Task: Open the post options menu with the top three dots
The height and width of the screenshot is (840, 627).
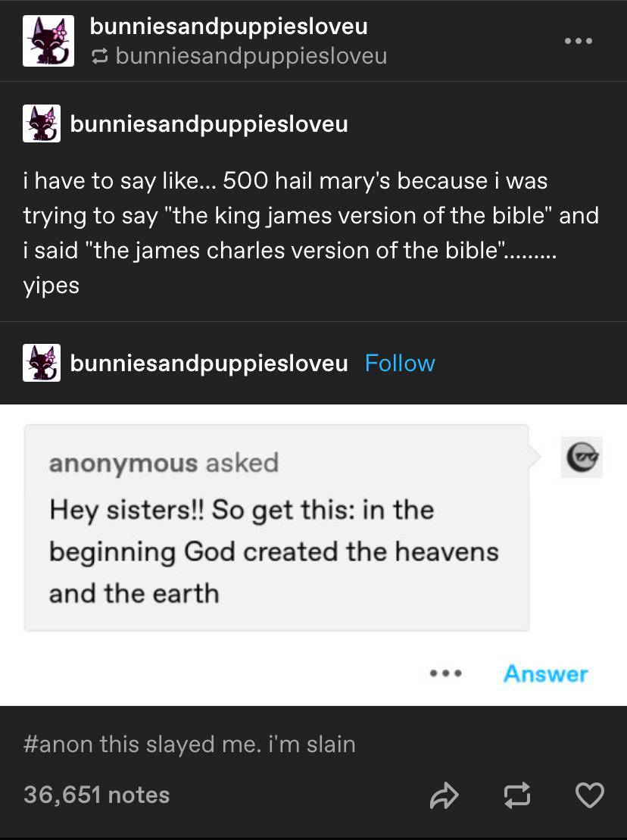Action: 579,42
